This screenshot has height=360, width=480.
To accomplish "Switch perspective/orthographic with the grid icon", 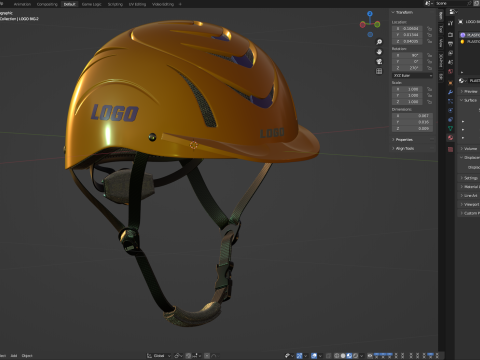I will click(379, 71).
